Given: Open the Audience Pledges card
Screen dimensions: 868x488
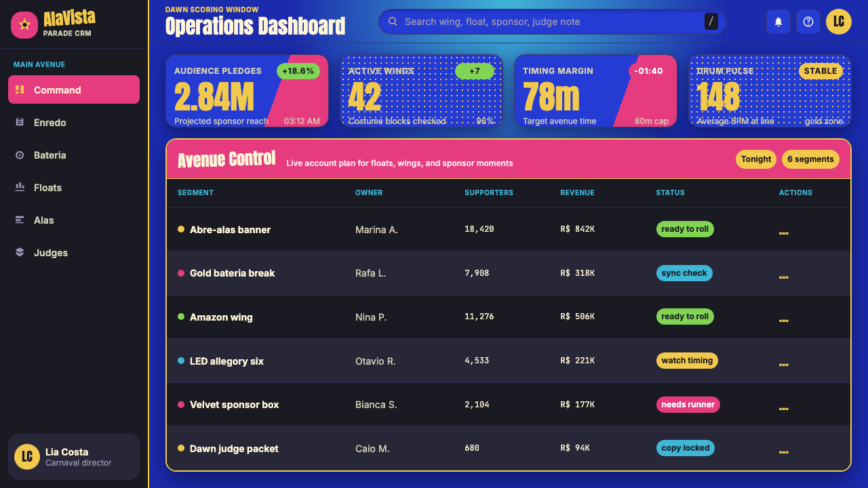Looking at the screenshot, I should pos(248,91).
